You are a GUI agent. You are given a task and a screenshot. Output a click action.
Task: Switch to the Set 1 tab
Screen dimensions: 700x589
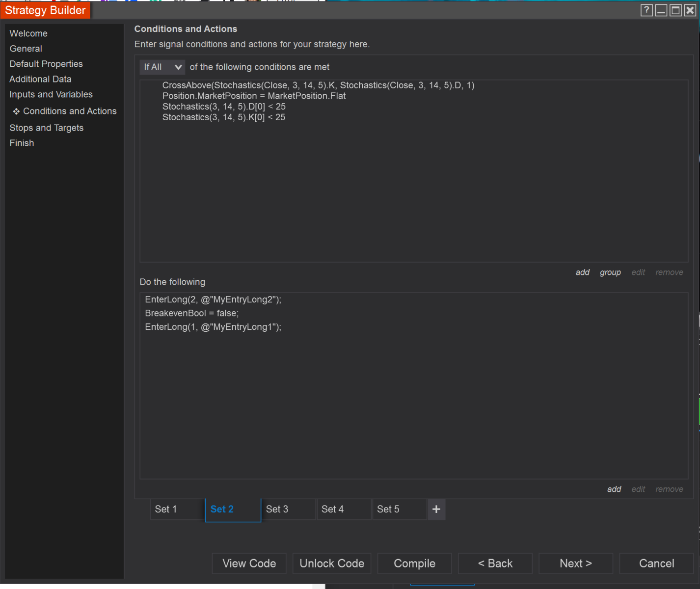pyautogui.click(x=177, y=509)
